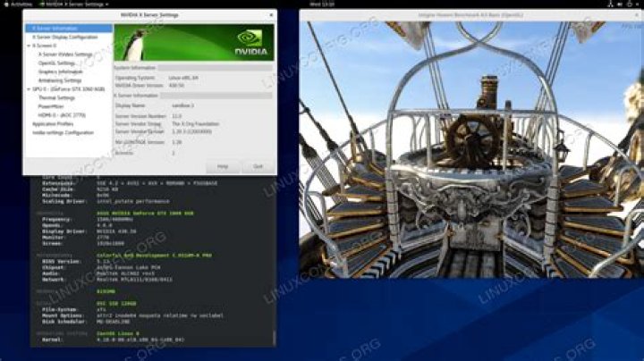Open Graphics Information page
The height and width of the screenshot is (361, 644).
61,71
